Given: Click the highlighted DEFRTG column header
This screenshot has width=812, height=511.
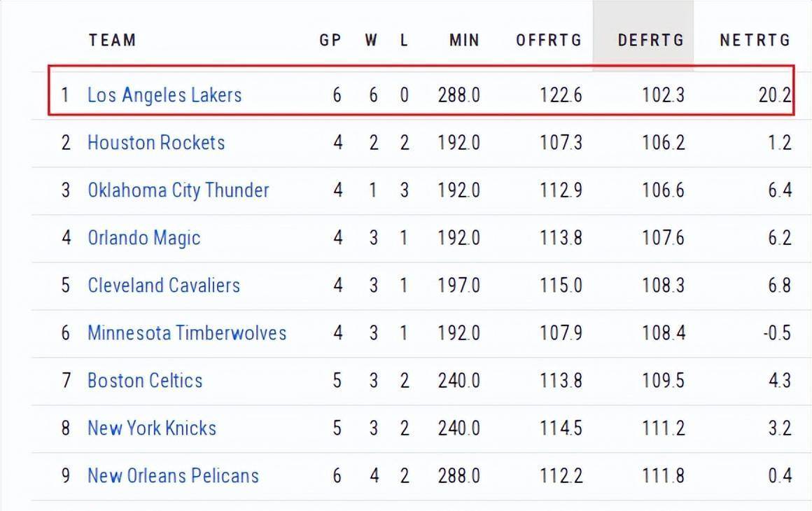Looking at the screenshot, I should click(x=650, y=40).
